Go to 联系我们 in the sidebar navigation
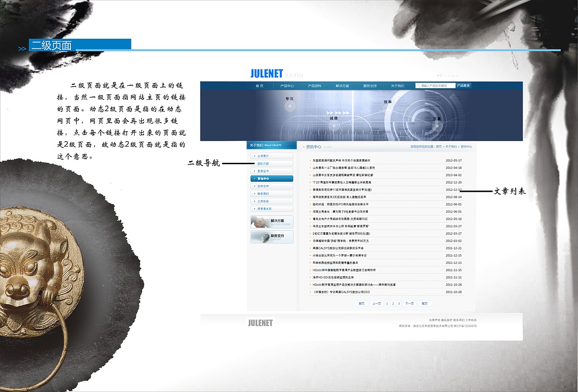This screenshot has height=392, width=578. 271,194
